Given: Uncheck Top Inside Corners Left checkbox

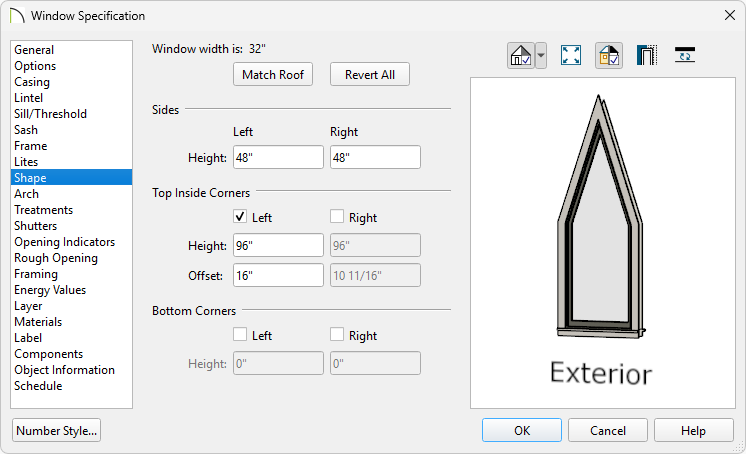Looking at the screenshot, I should [x=240, y=217].
